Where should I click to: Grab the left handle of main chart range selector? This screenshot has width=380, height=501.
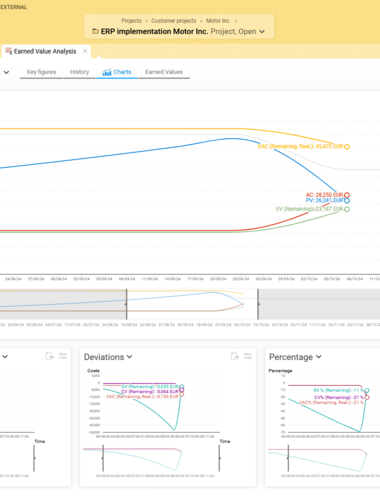coord(126,304)
